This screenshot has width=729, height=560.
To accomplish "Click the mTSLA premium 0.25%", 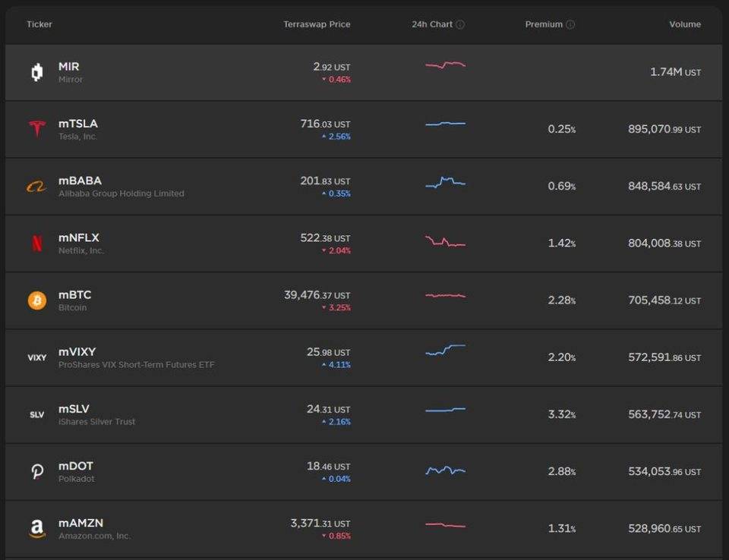I will 562,129.
